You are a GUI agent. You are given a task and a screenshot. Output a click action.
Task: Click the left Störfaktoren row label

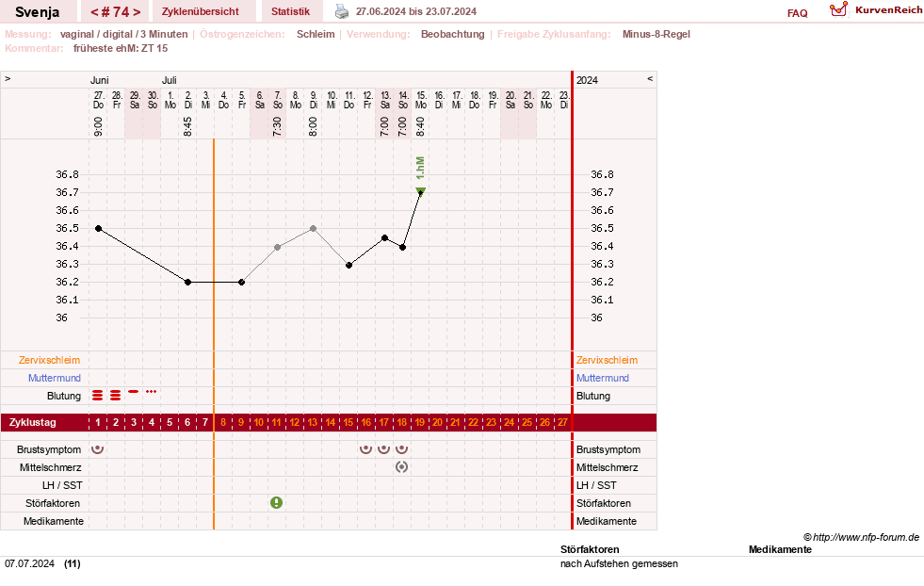point(53,503)
